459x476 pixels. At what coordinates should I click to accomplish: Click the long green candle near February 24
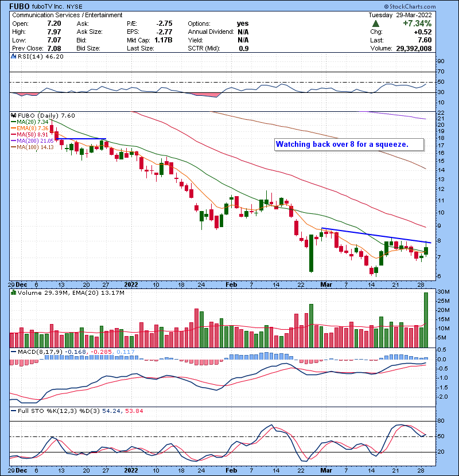tap(311, 253)
